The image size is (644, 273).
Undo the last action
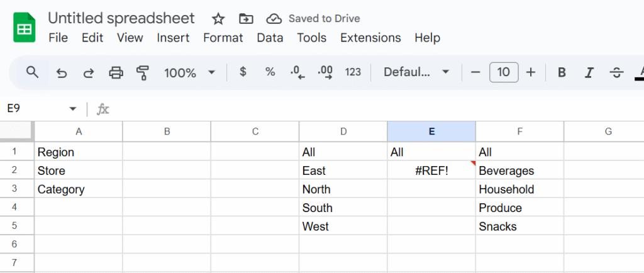(x=62, y=73)
